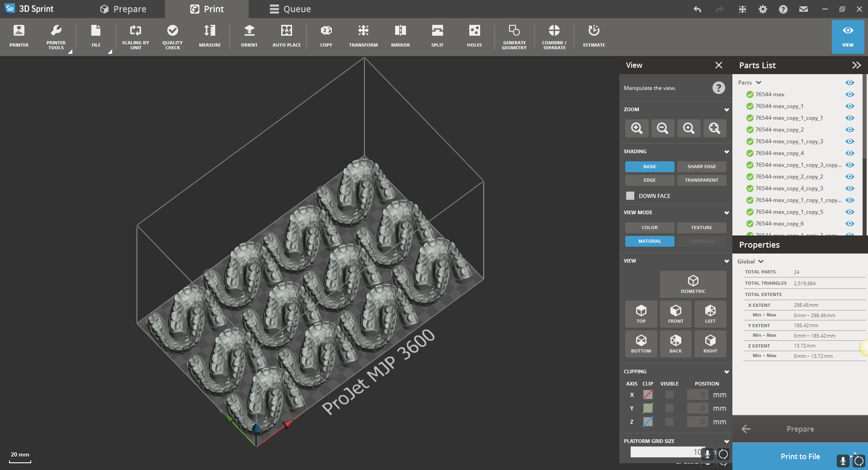This screenshot has width=868, height=470.
Task: Open the Prepare tab
Action: pos(124,9)
